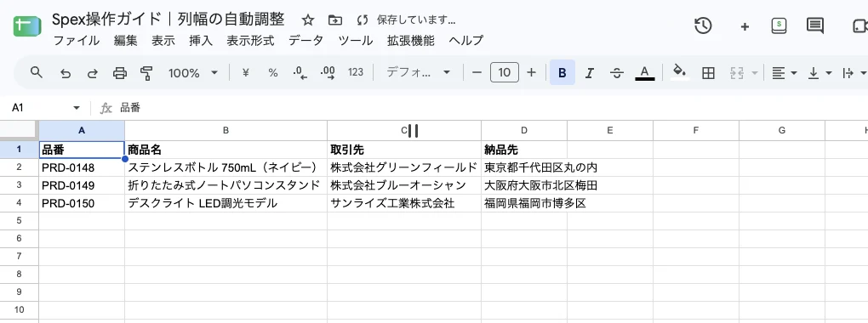The image size is (868, 323).
Task: Redo the last action
Action: pyautogui.click(x=93, y=73)
